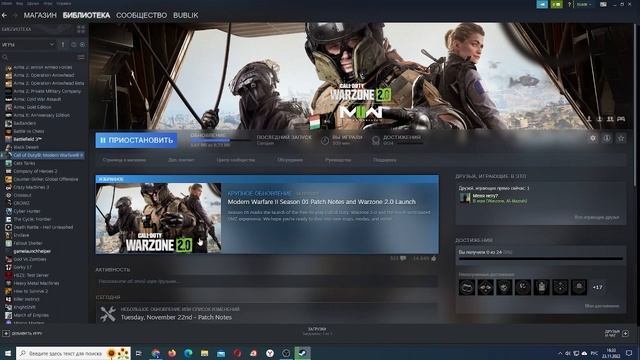Viewport: 640px width, 360px height.
Task: Open Modern Warfare II Season 01 news title
Action: point(322,202)
